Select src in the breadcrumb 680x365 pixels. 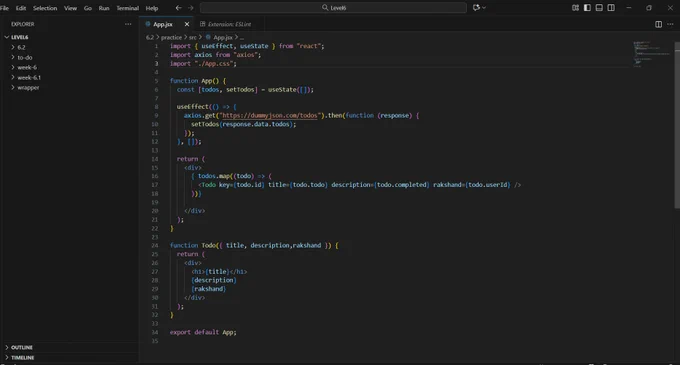[x=193, y=37]
